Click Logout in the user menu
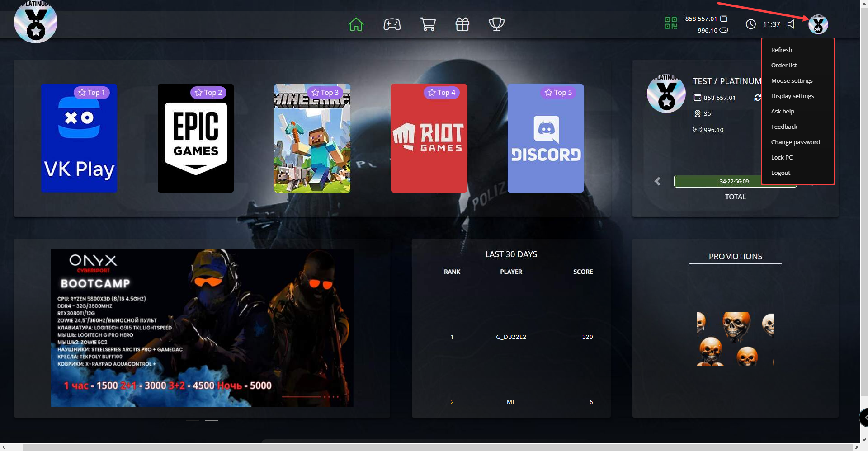Viewport: 868px width, 451px height. pos(781,173)
